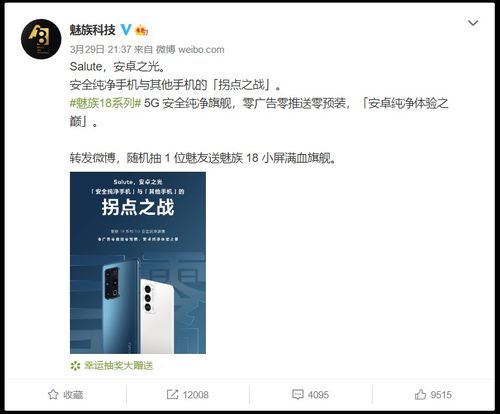Click the repost count 12008

tap(195, 395)
